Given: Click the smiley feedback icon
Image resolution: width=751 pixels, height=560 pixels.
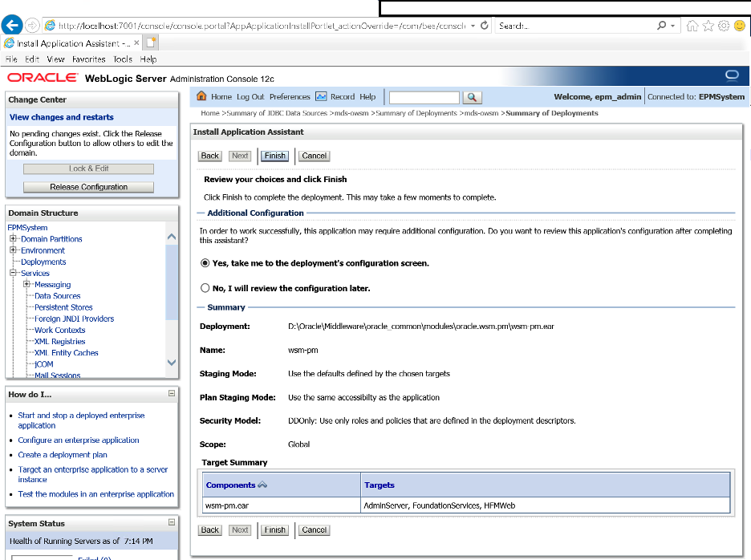Looking at the screenshot, I should point(740,26).
